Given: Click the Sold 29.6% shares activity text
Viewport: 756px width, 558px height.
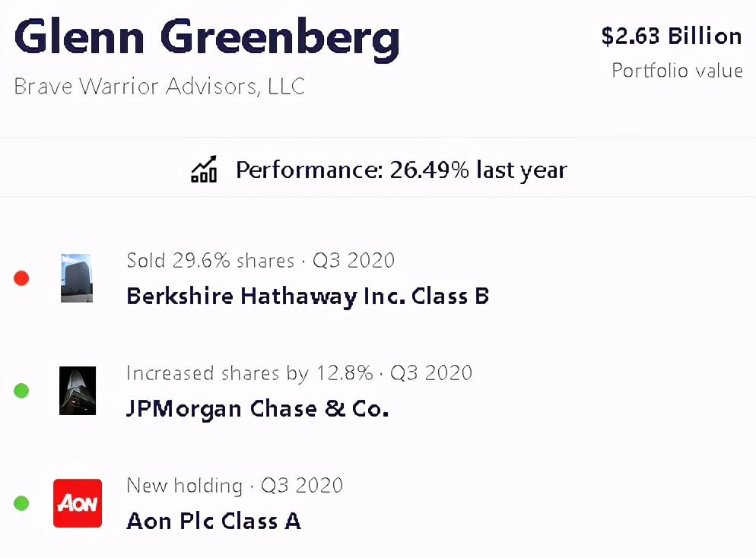Looking at the screenshot, I should 210,261.
